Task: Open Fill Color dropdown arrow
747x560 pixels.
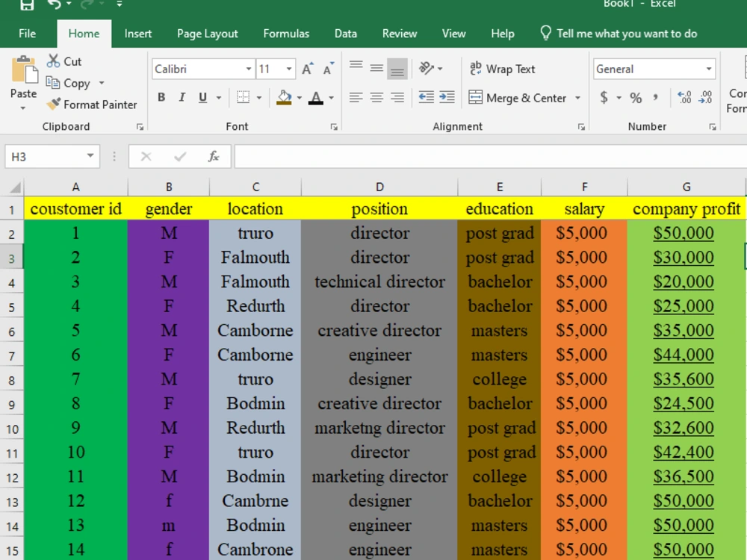Action: (x=300, y=98)
